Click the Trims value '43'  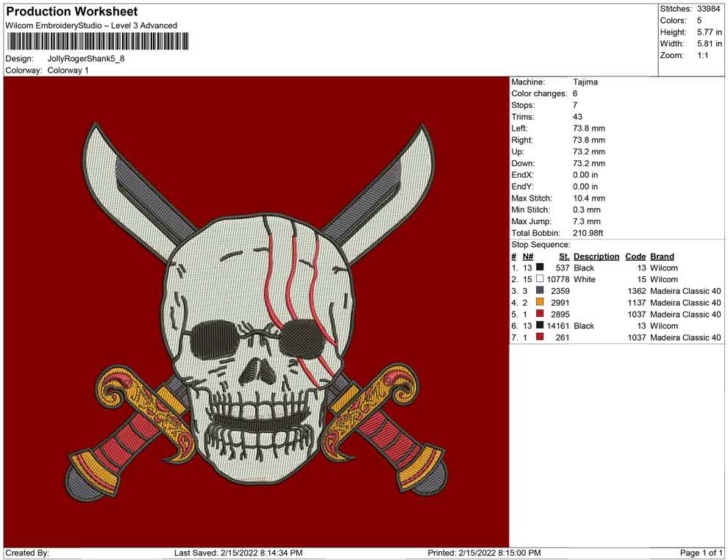tap(577, 117)
